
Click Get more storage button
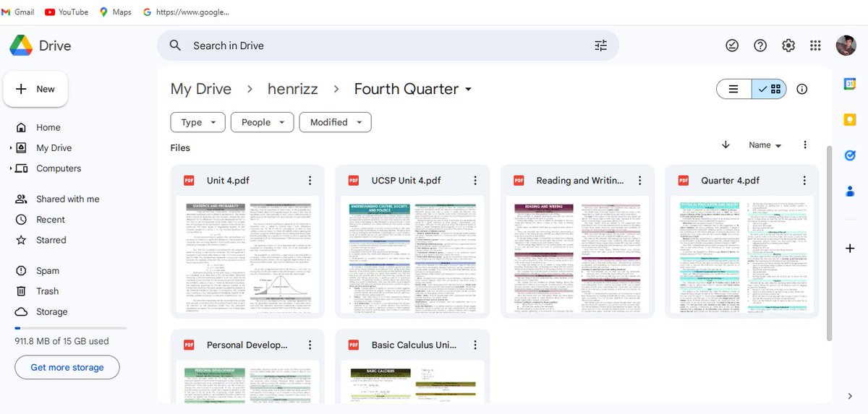point(67,367)
